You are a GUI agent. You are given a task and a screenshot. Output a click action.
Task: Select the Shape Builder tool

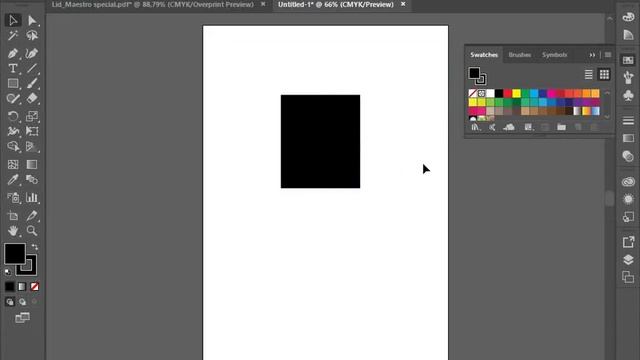[13, 147]
